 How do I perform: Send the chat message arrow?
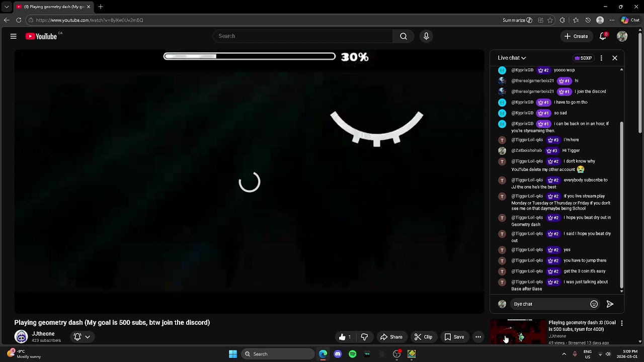610,304
